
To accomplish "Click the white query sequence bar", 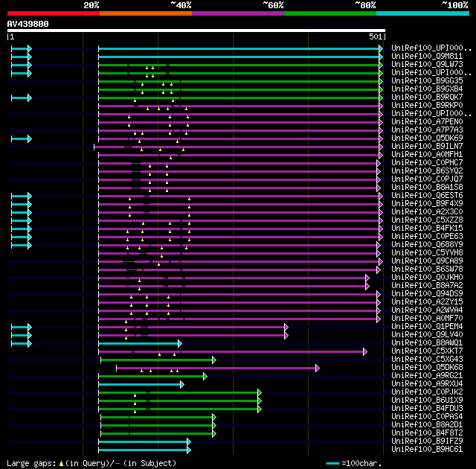I will [x=196, y=31].
